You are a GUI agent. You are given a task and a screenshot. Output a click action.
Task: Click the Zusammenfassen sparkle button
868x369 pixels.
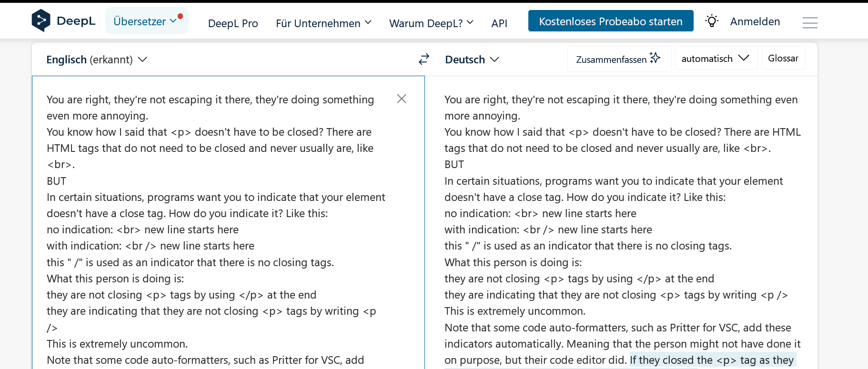tap(618, 59)
